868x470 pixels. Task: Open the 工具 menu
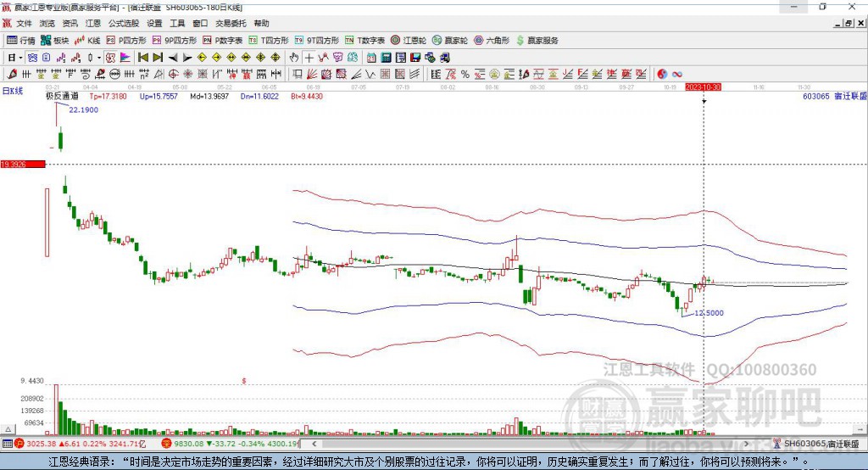pyautogui.click(x=177, y=23)
